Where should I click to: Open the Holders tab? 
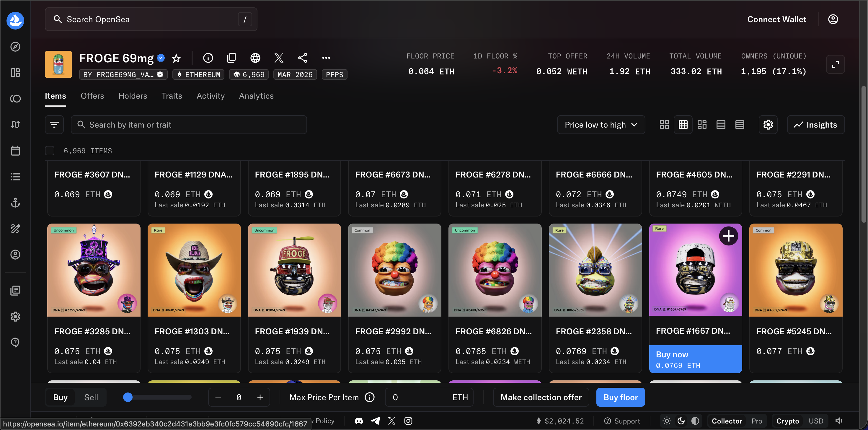coord(133,96)
